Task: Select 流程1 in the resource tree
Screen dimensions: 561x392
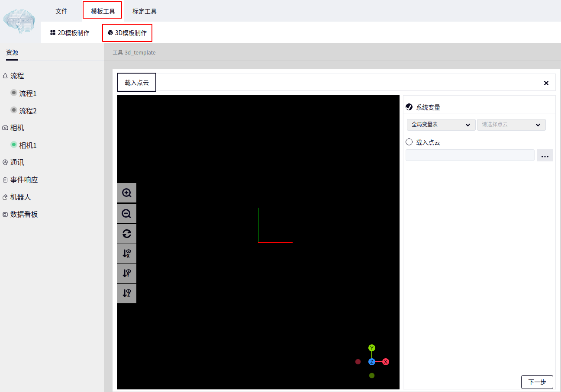Action: (x=28, y=93)
